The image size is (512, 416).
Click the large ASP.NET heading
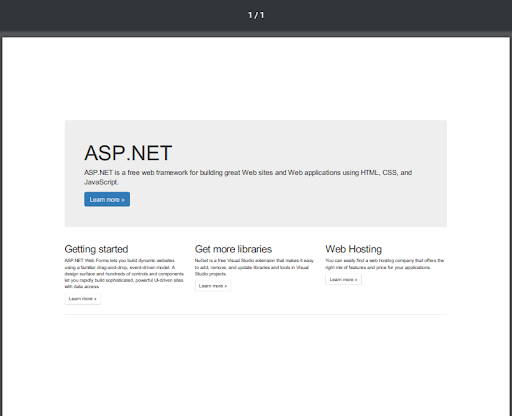128,153
